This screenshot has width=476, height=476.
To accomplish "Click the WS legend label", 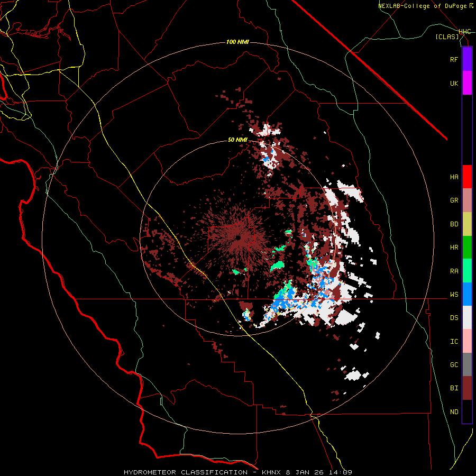I will (x=454, y=295).
